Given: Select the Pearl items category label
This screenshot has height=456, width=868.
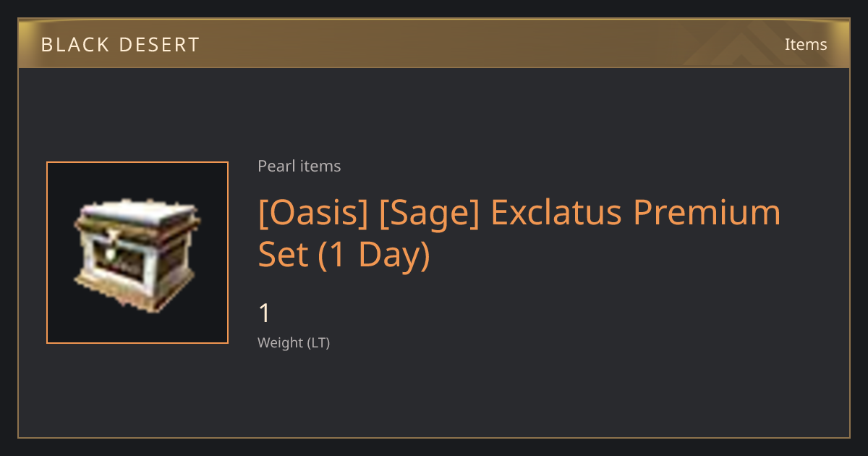Looking at the screenshot, I should (x=299, y=166).
